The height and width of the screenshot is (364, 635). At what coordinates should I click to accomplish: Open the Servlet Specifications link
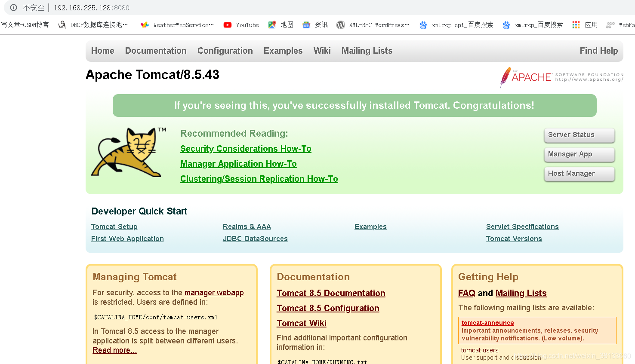click(x=522, y=226)
